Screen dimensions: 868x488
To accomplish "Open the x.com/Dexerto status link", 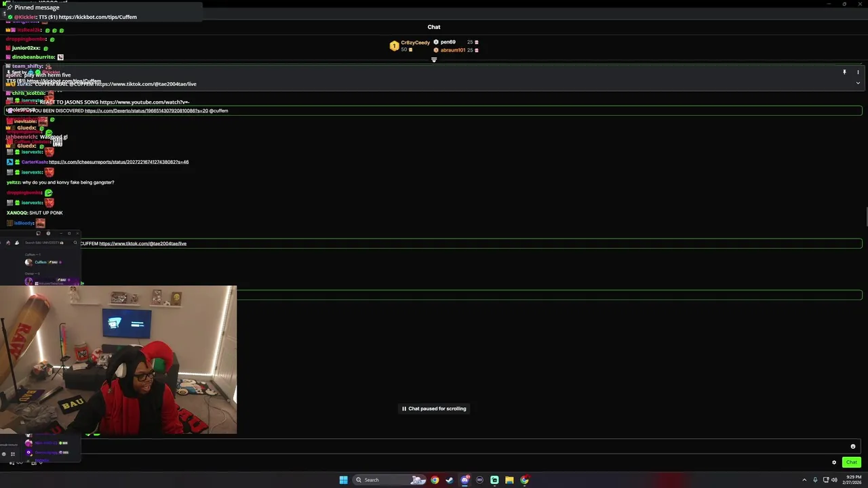I will coord(146,110).
